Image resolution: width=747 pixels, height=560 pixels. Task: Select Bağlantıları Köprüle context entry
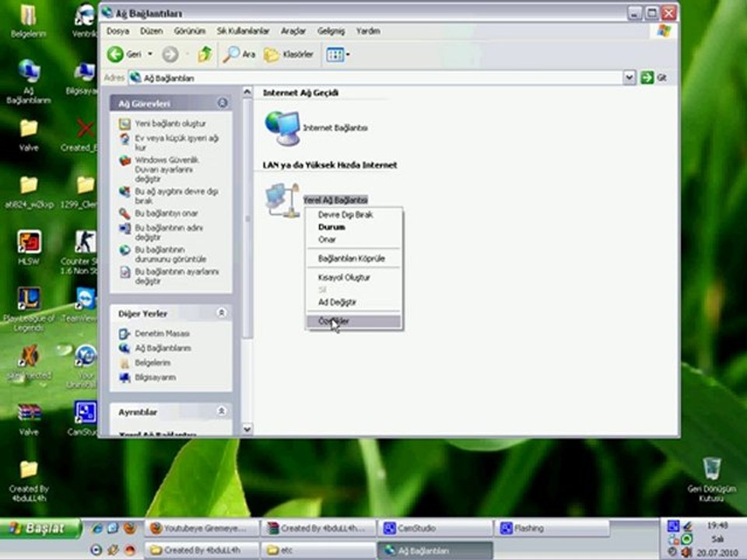354,258
